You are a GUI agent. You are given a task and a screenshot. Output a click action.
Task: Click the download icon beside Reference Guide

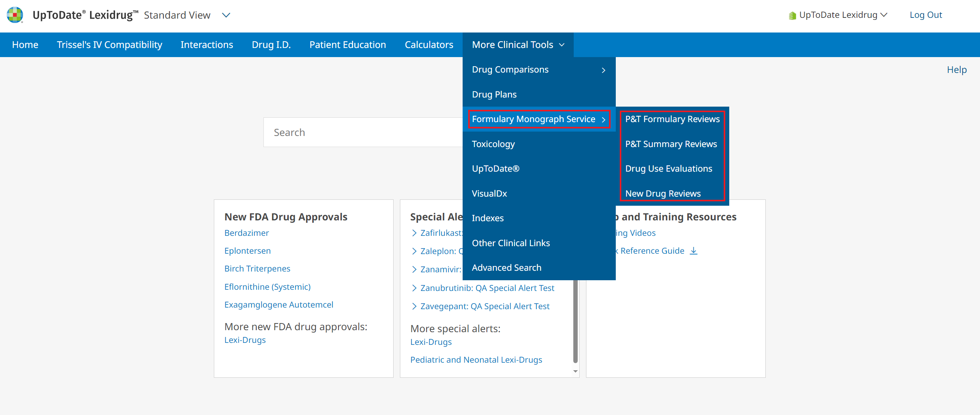694,251
